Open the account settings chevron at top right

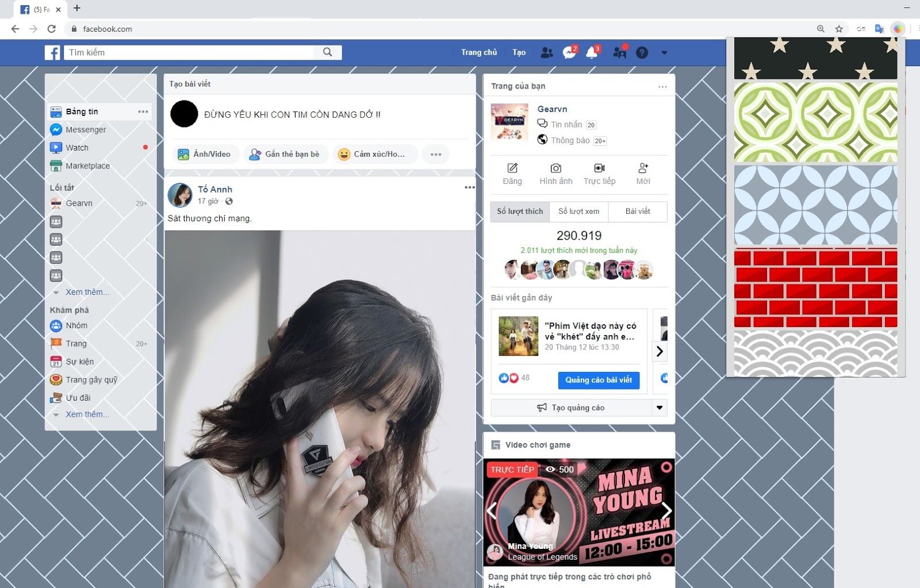coord(664,52)
